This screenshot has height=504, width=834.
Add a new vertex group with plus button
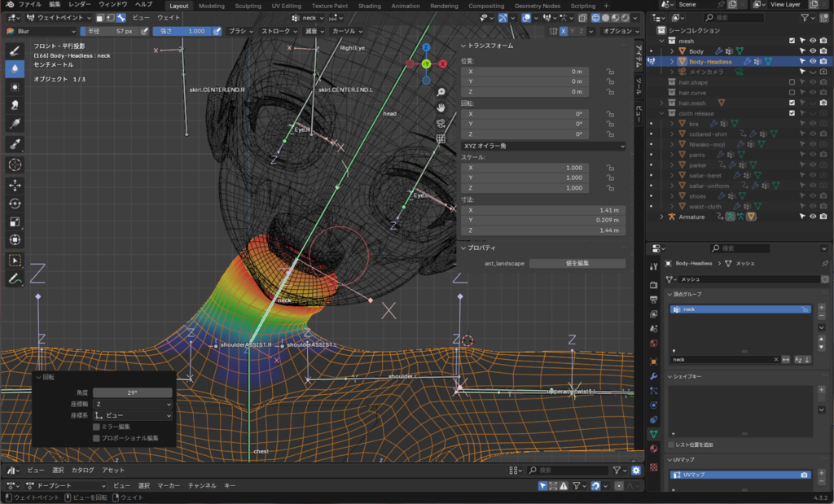(x=821, y=308)
